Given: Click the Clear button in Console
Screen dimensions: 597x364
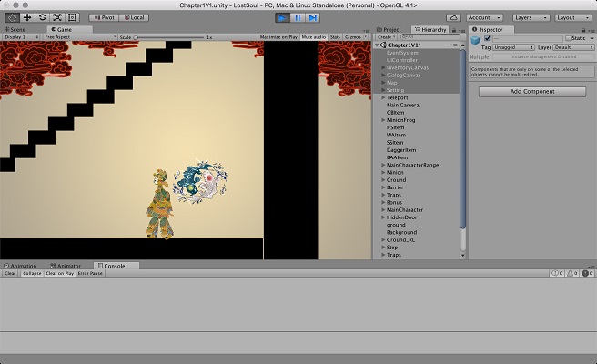Looking at the screenshot, I should click(x=10, y=273).
